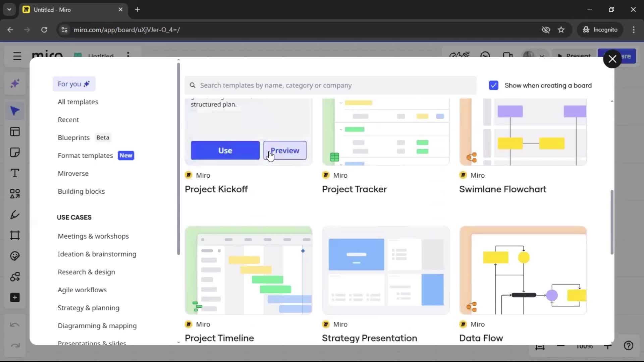Viewport: 644px width, 362px height.
Task: Select Agile workflows use case
Action: coord(82,290)
